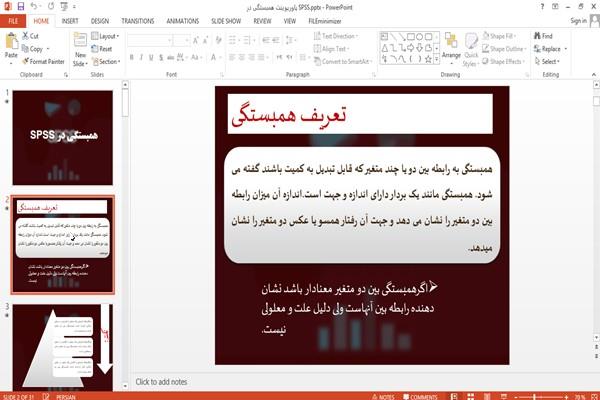600x400 pixels.
Task: Pick the right arrow block shape
Action: click(x=411, y=48)
